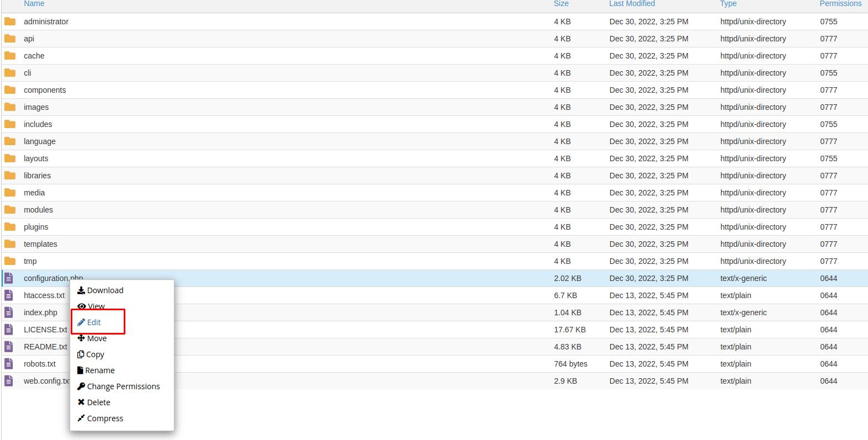The height and width of the screenshot is (440, 868).
Task: Click the libraries folder icon
Action: [10, 176]
